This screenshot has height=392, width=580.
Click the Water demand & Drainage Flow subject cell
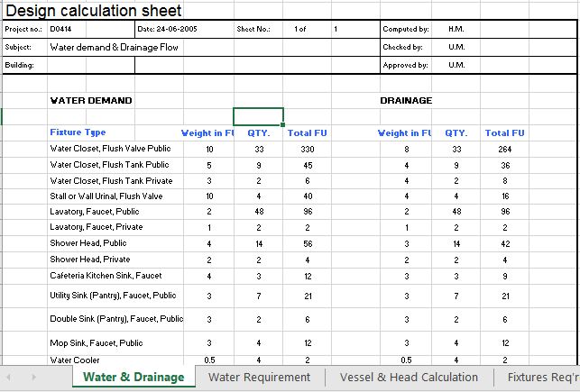[115, 47]
